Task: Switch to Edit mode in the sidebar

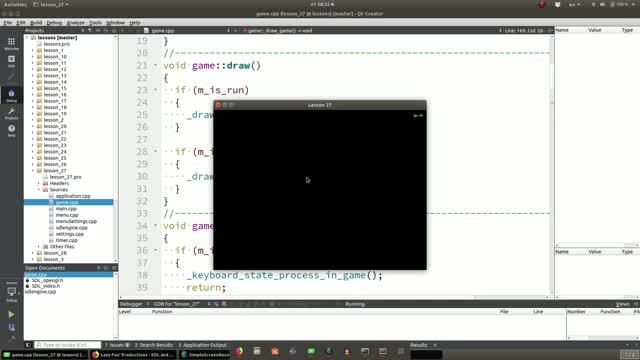Action: tap(11, 61)
